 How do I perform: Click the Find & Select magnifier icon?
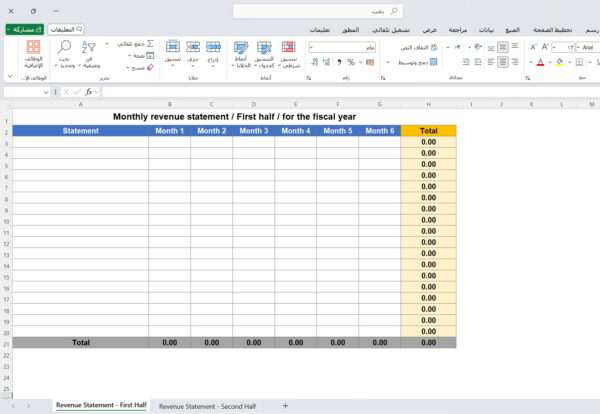[x=64, y=50]
